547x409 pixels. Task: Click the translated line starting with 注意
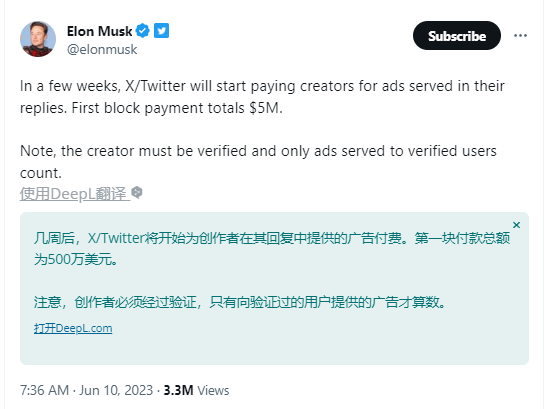240,302
